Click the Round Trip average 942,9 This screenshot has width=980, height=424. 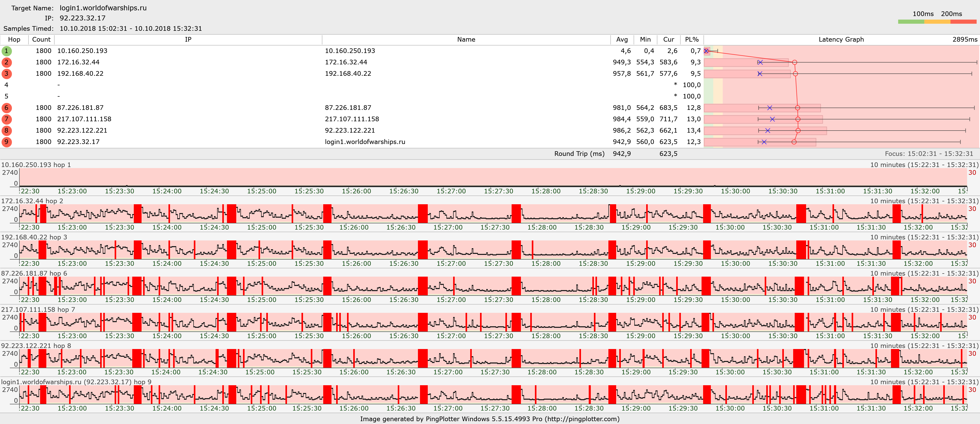[622, 154]
